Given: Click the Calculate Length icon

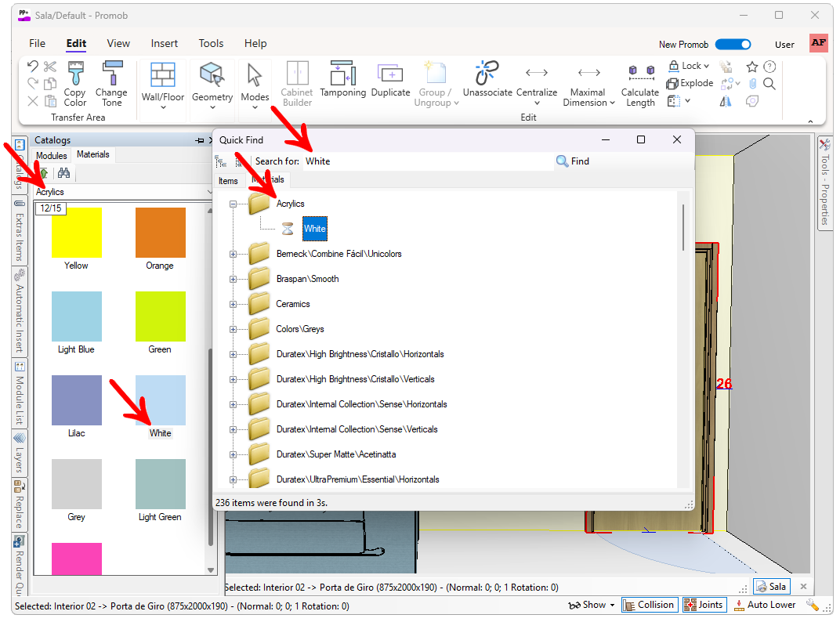Looking at the screenshot, I should click(x=640, y=74).
